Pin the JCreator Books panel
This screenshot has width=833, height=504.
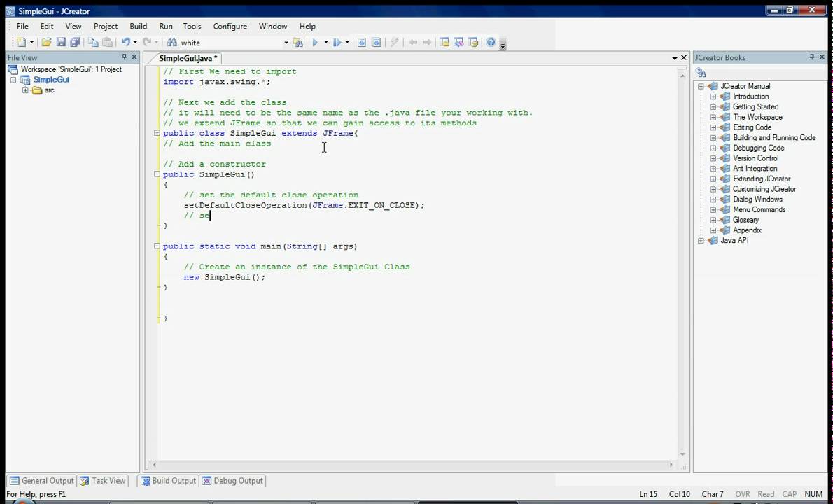coord(812,57)
